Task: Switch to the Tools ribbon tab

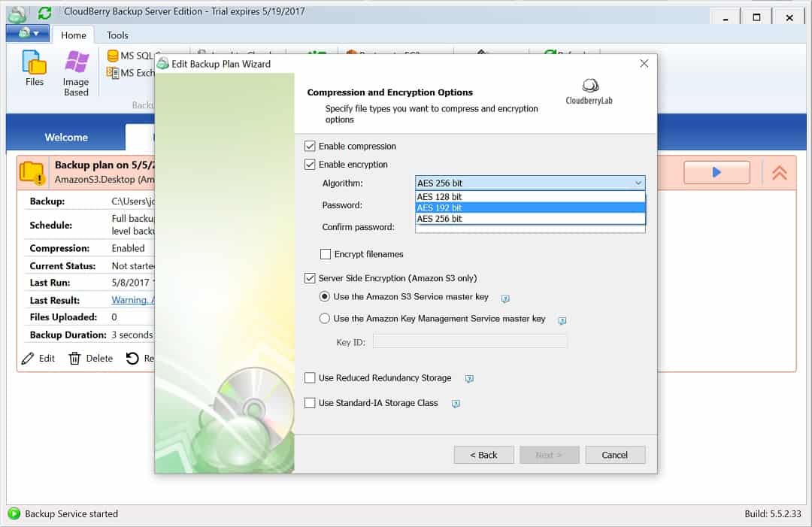Action: coord(117,35)
